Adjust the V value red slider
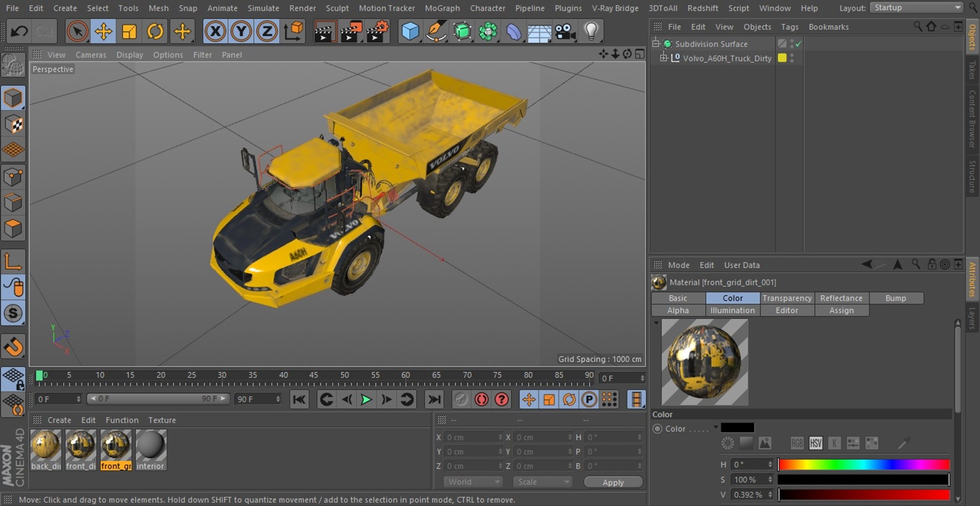This screenshot has height=506, width=980. 864,495
